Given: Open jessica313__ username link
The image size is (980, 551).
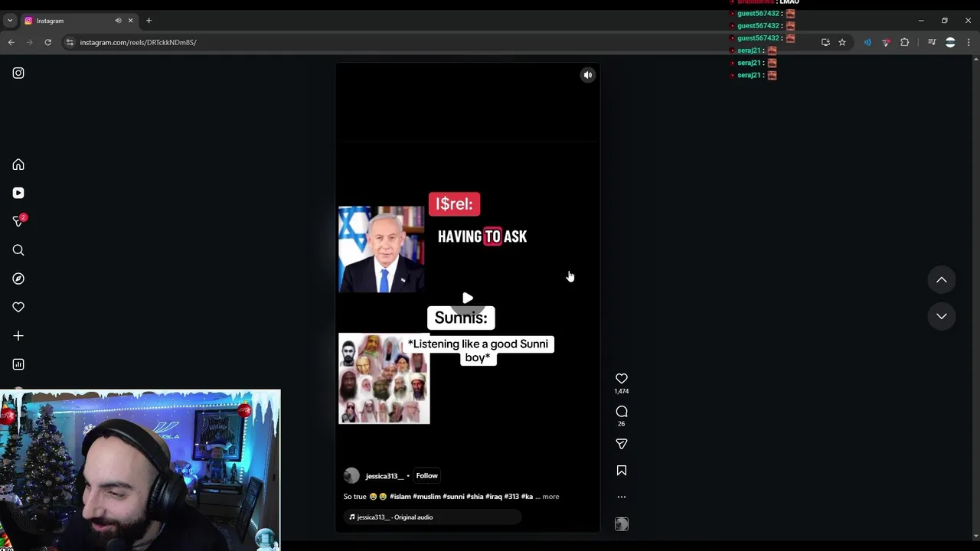Looking at the screenshot, I should (384, 476).
